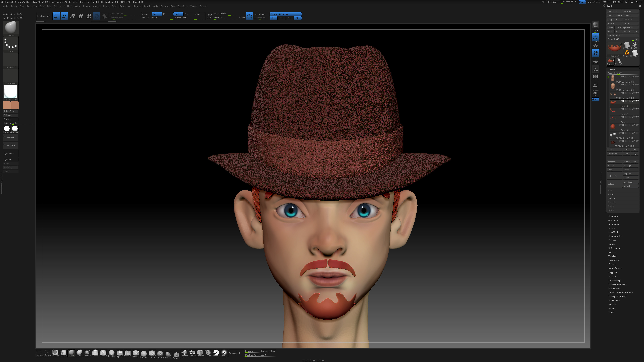
Task: Enable Transp transparency icon
Action: tap(595, 85)
